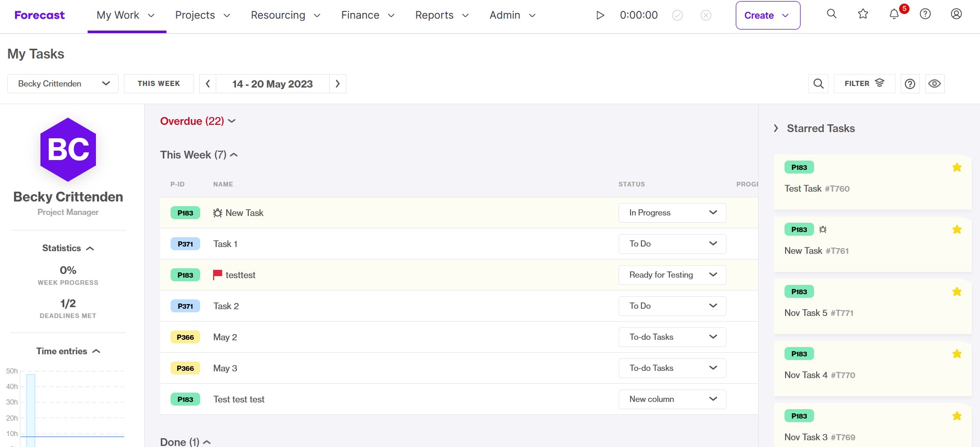Open the Resourcing menu

click(285, 16)
